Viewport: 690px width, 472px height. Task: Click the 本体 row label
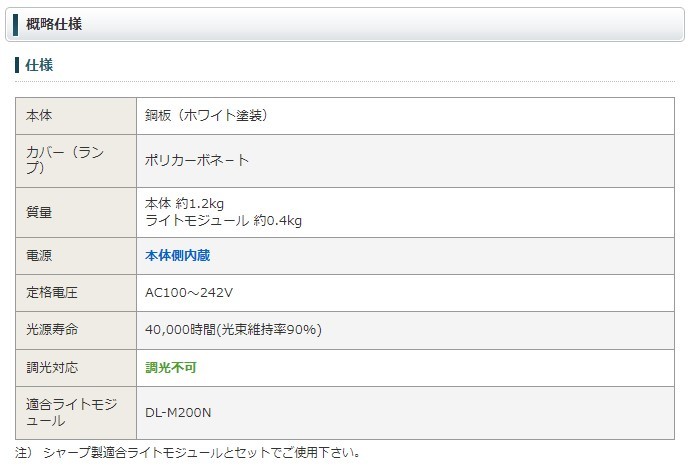[x=39, y=116]
